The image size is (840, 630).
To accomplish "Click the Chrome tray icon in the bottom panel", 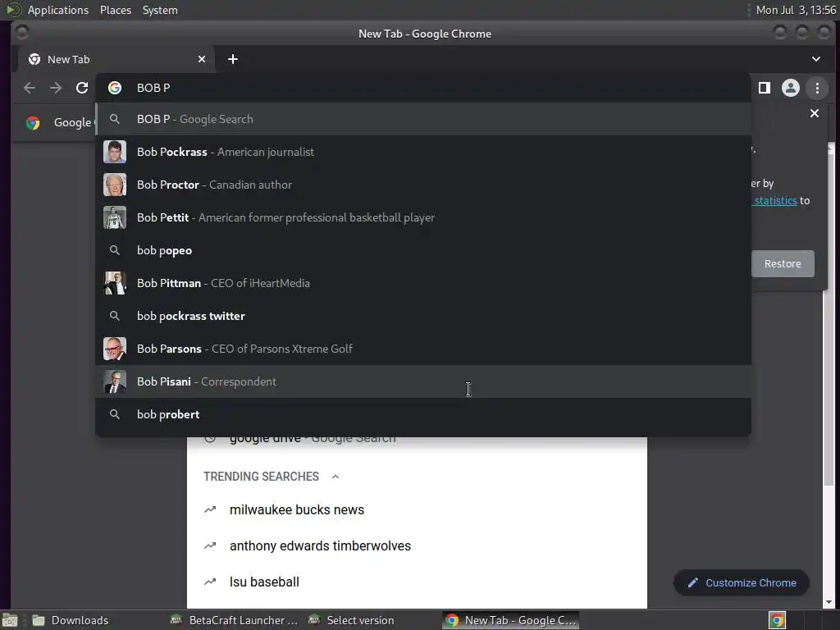I will 777,620.
